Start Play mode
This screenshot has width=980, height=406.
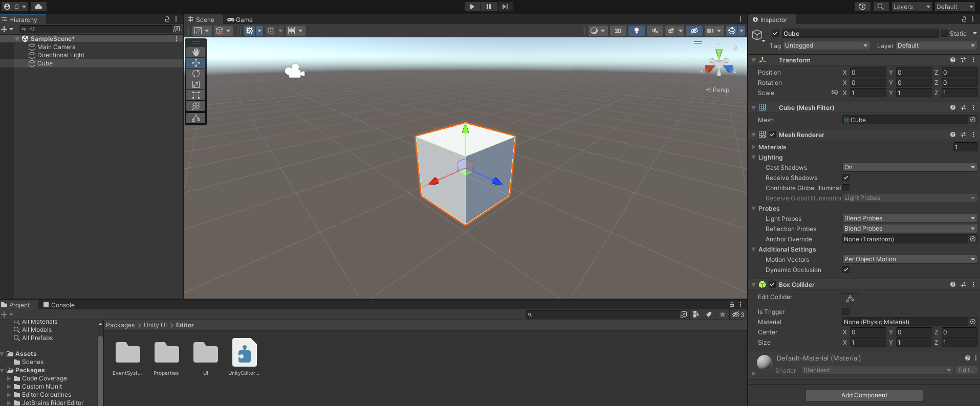(x=472, y=7)
